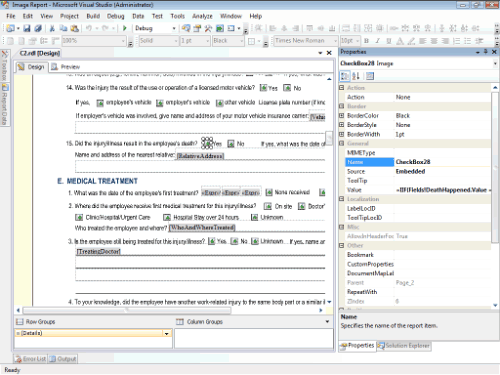Switch to the Preview tab
This screenshot has width=500, height=375.
point(66,67)
